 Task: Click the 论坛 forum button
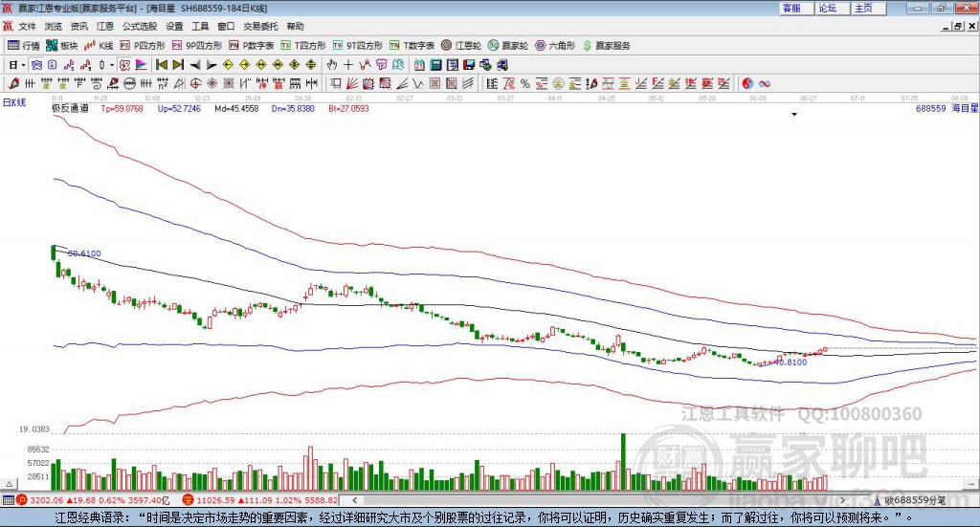(x=827, y=8)
